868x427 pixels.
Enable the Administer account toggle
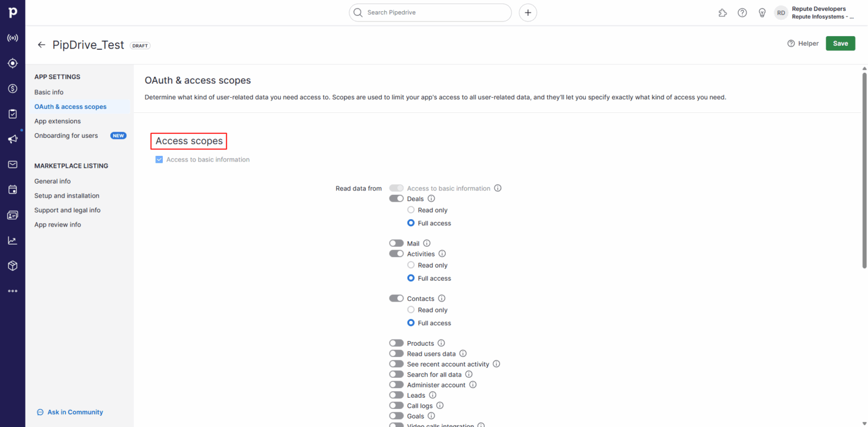tap(396, 385)
